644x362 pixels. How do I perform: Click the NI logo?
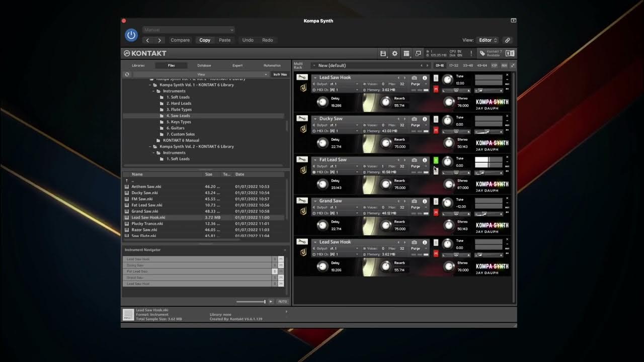pos(510,53)
